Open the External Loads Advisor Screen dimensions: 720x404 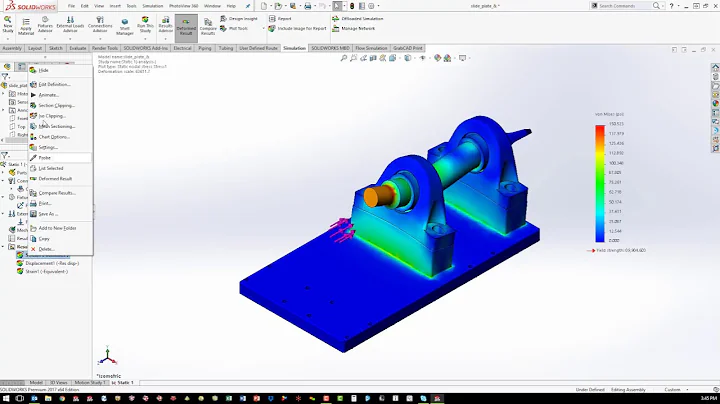click(70, 25)
